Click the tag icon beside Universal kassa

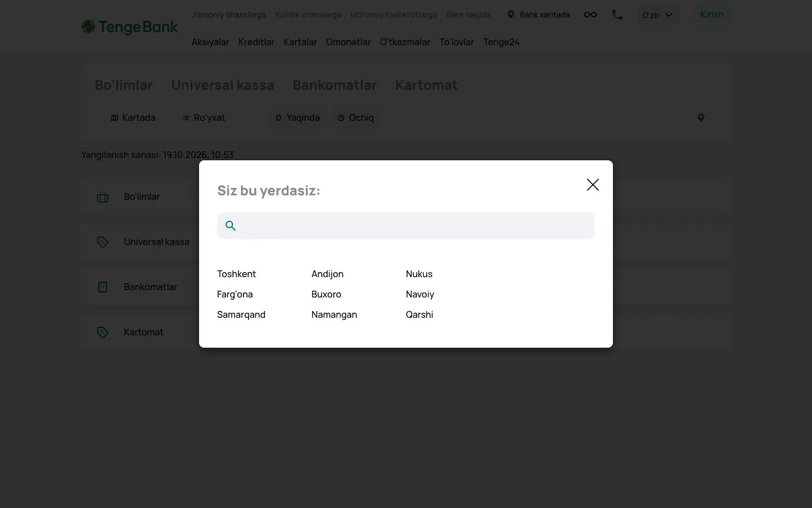coord(103,242)
